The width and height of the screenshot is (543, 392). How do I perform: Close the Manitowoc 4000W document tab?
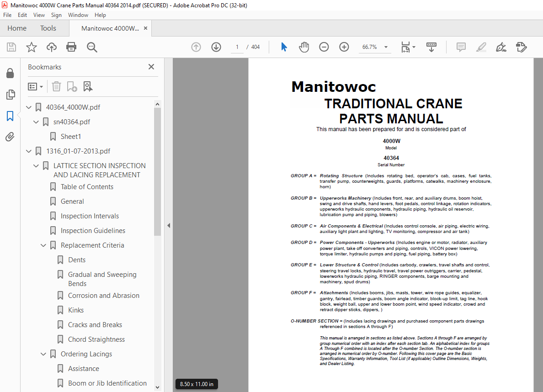[145, 28]
